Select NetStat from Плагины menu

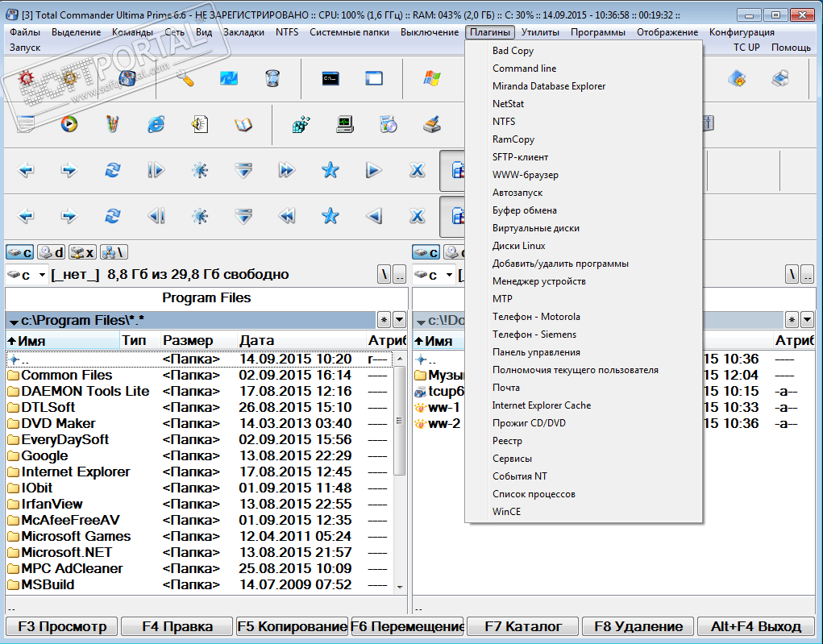(x=584, y=104)
